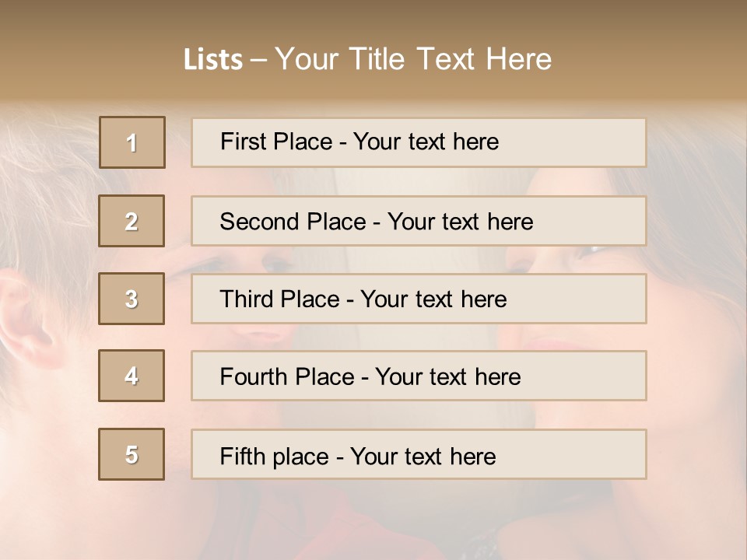Select the number 1 box
The width and height of the screenshot is (747, 560).
click(x=132, y=142)
